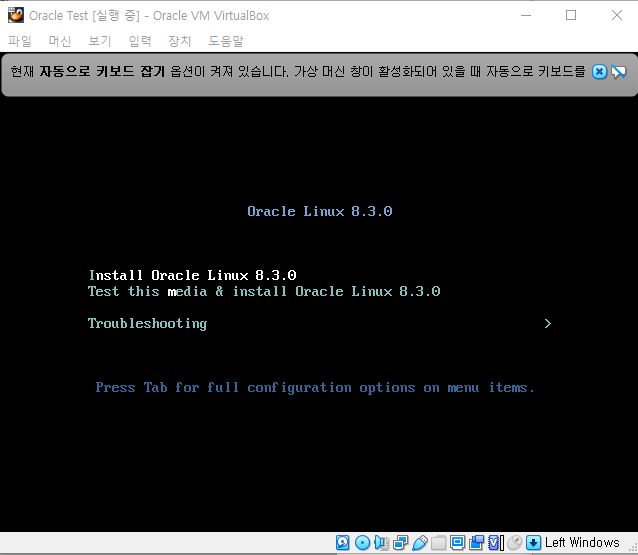The width and height of the screenshot is (638, 555).
Task: Open the hard disk activity indicator
Action: click(343, 542)
